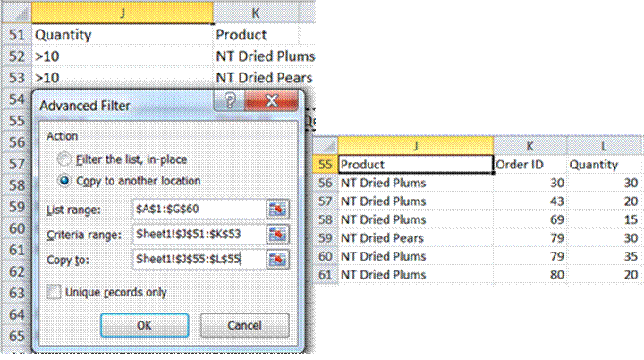Select column J header in left sheet

pos(122,12)
